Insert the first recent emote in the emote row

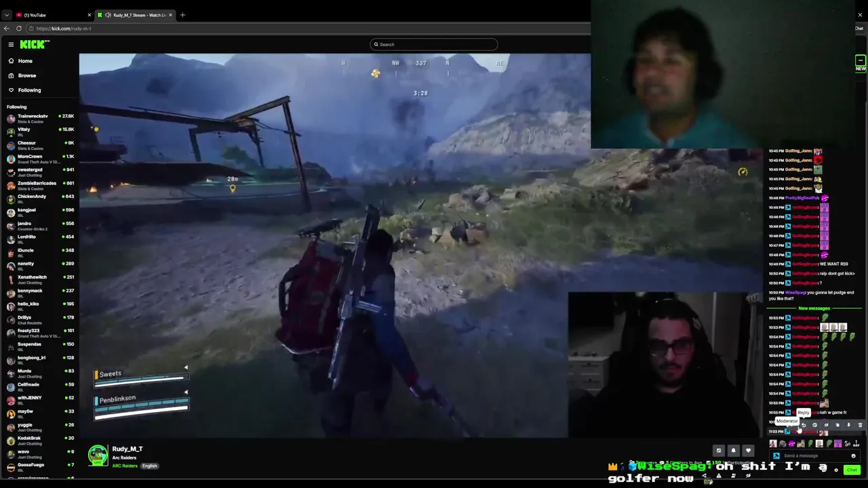(773, 443)
